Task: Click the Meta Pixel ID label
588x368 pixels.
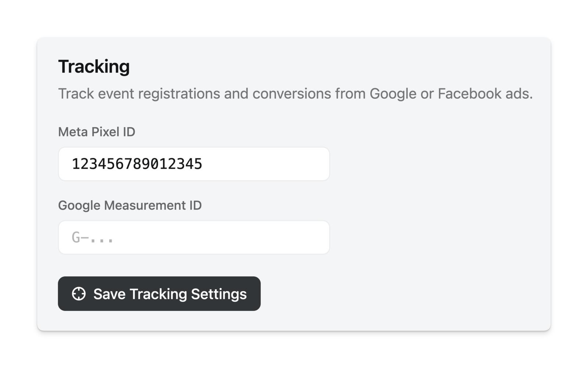Action: (97, 132)
